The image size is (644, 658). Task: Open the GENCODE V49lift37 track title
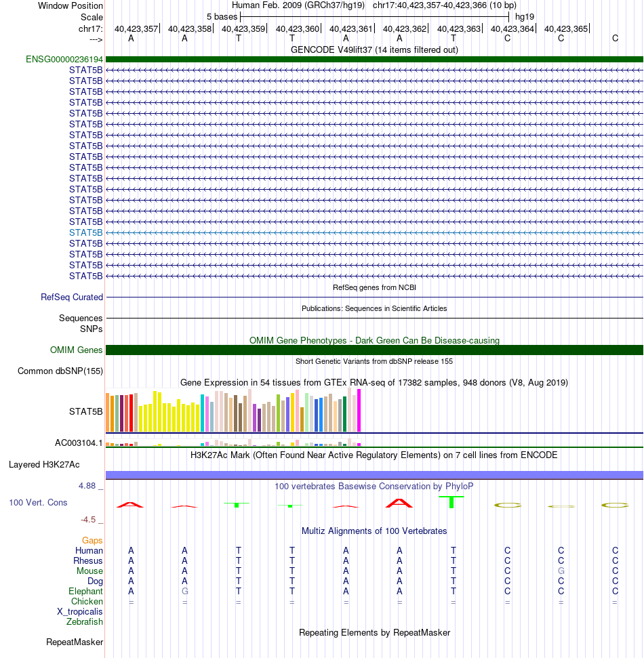pyautogui.click(x=374, y=49)
